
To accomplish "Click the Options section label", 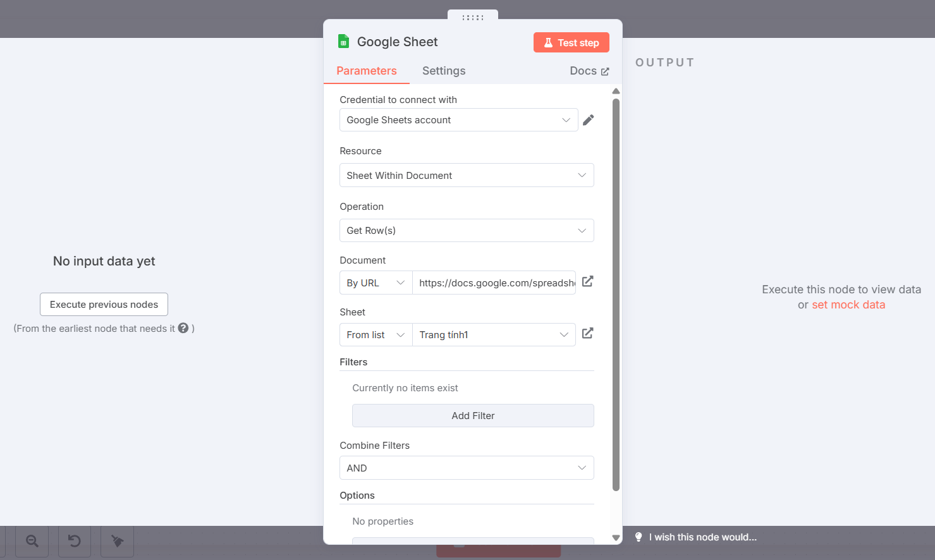I will [x=357, y=496].
